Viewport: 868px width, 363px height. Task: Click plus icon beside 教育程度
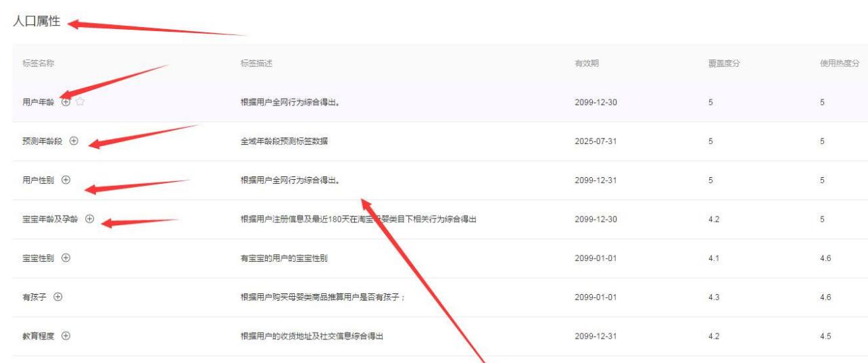[x=66, y=336]
